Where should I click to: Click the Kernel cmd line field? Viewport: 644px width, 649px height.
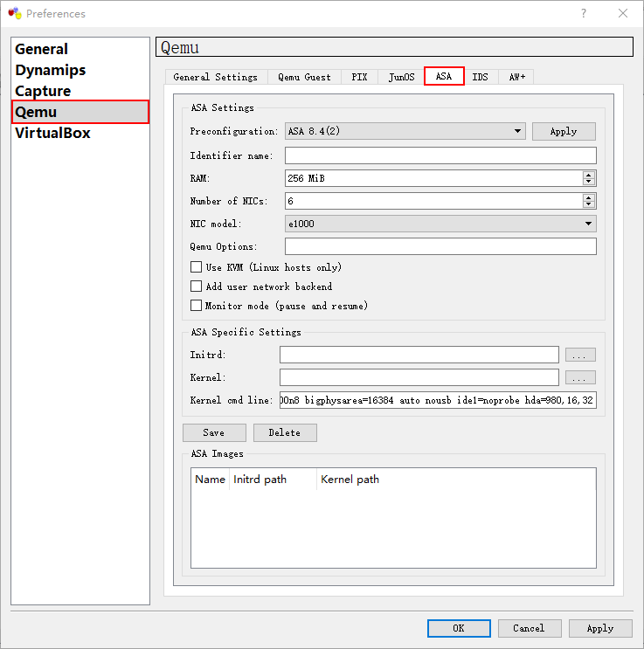pos(438,400)
